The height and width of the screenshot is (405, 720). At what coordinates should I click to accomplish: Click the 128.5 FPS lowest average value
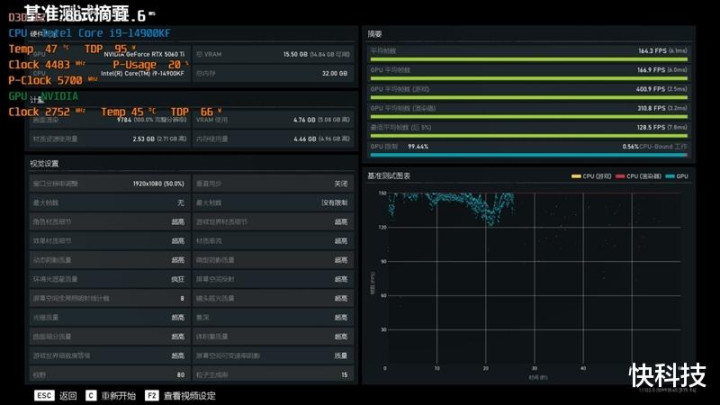[651, 127]
